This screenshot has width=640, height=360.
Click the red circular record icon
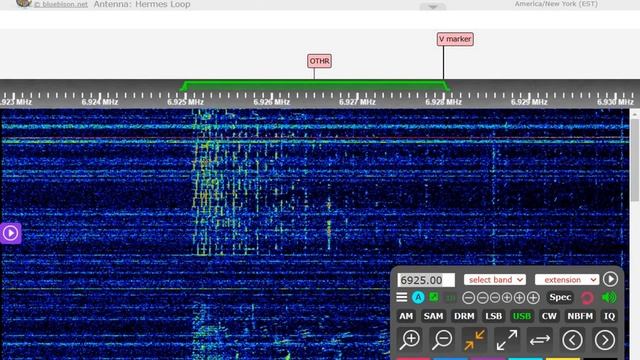click(x=587, y=298)
